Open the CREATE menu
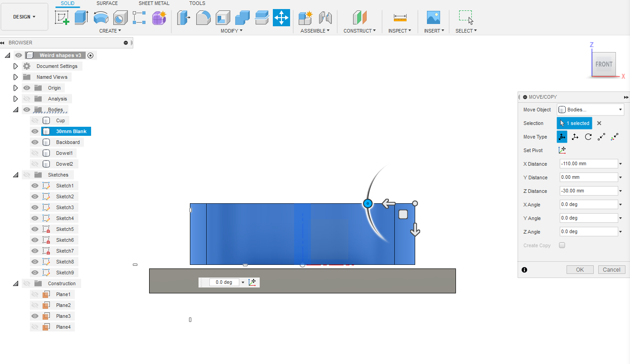Viewport: 630px width, 364px height. (x=110, y=31)
